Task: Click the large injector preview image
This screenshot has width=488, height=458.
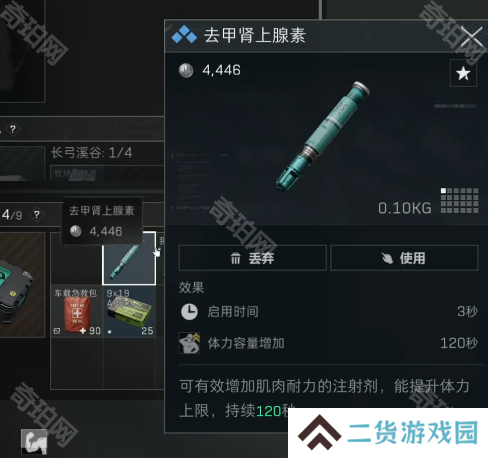Action: coord(323,136)
